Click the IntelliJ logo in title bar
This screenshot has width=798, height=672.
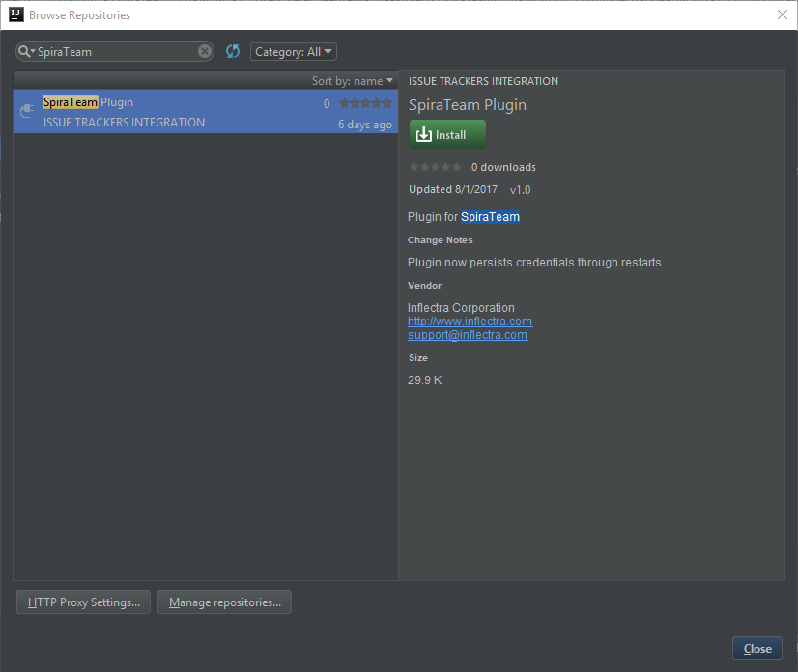[16, 14]
